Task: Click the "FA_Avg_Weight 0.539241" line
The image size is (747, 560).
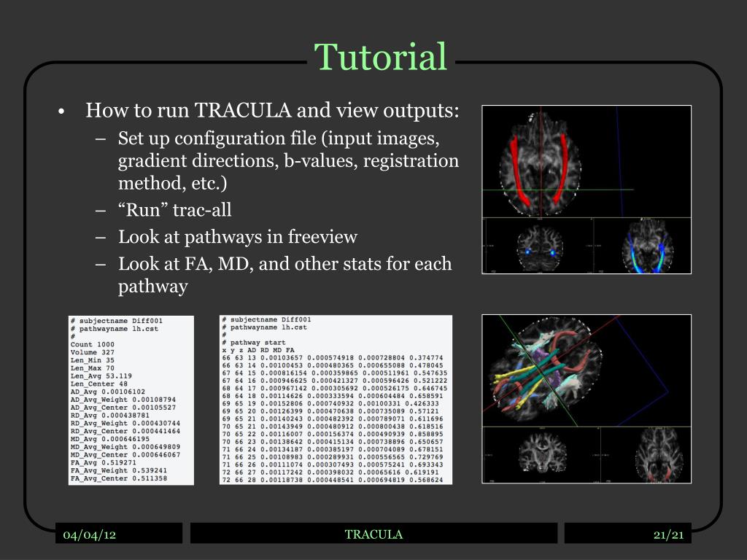Action: click(119, 470)
